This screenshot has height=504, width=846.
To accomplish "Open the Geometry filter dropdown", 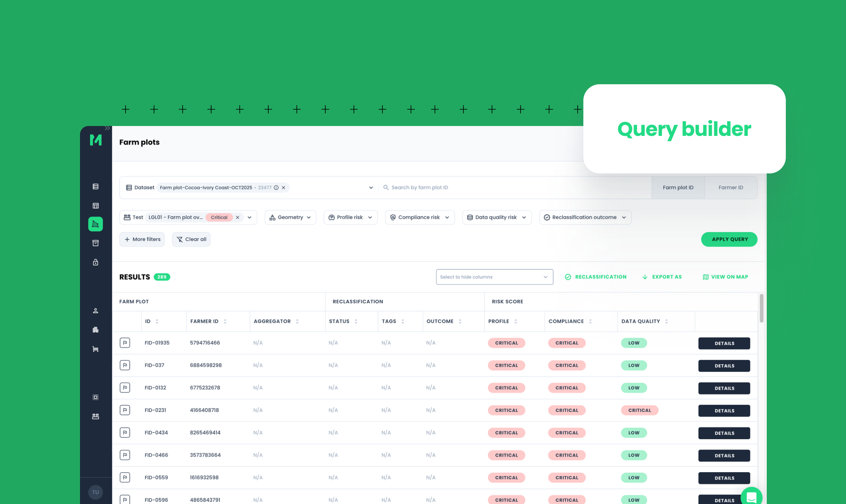I will (x=290, y=217).
